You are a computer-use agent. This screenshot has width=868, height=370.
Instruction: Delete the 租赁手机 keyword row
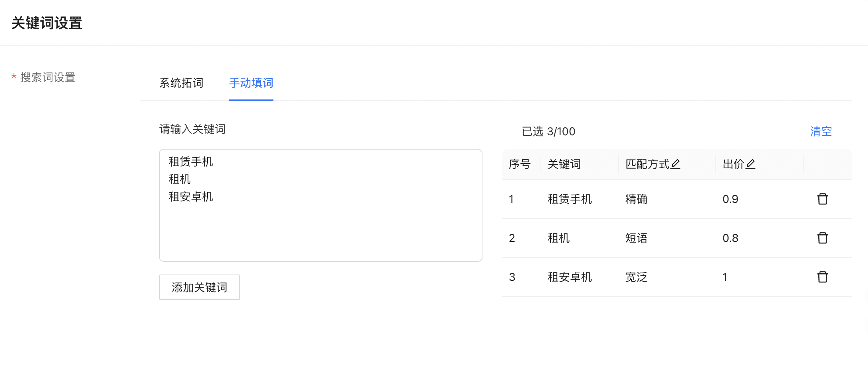coord(822,199)
